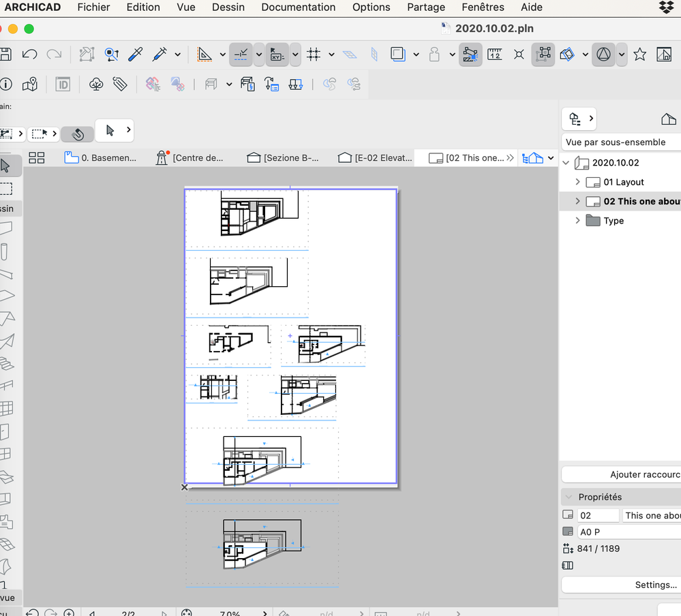Viewport: 681px width, 616px height.
Task: Toggle the magnet suspend groups button
Action: click(78, 134)
